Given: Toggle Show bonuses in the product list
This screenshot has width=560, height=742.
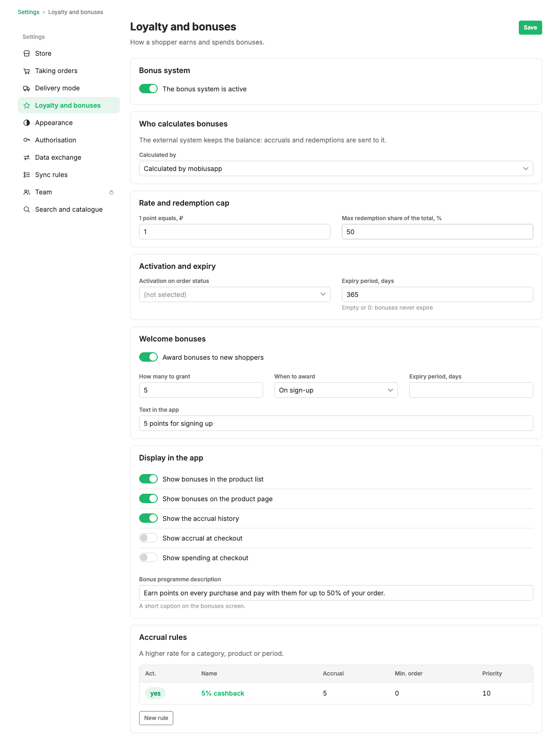Looking at the screenshot, I should (x=148, y=479).
